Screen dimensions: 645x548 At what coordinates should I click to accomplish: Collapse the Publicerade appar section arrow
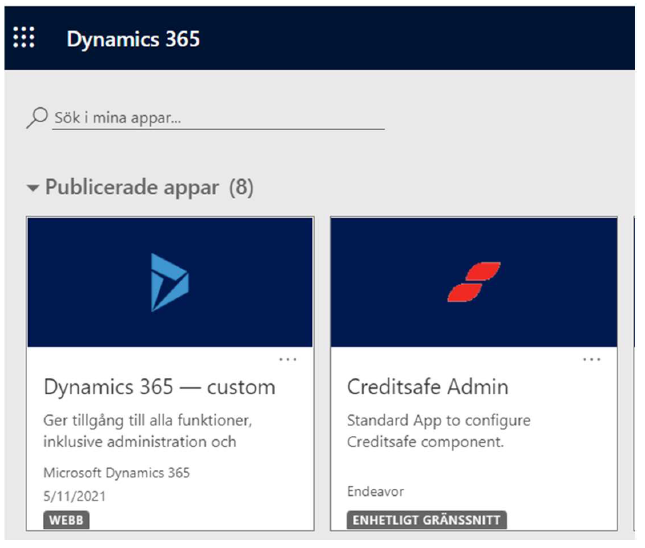tap(33, 188)
